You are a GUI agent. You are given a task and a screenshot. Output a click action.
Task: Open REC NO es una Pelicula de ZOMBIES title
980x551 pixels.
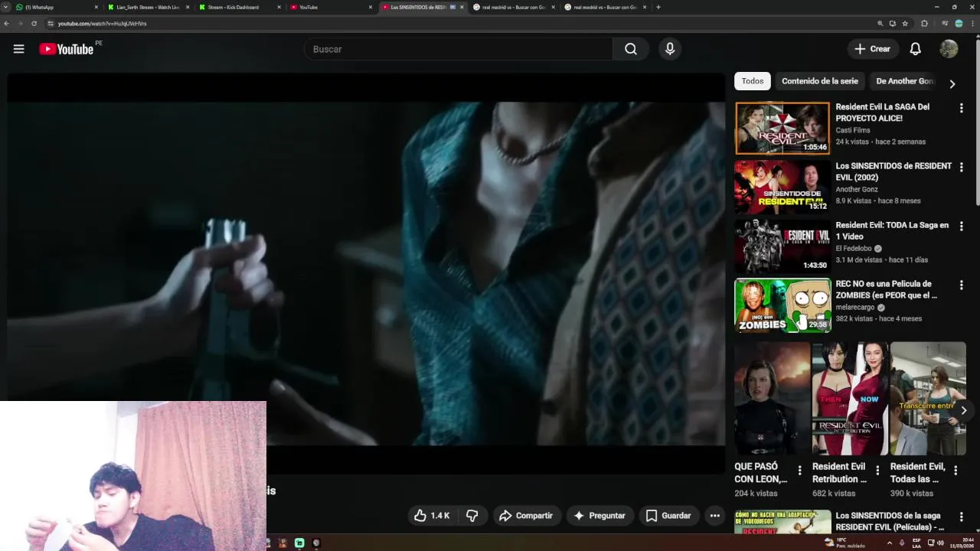click(x=887, y=289)
